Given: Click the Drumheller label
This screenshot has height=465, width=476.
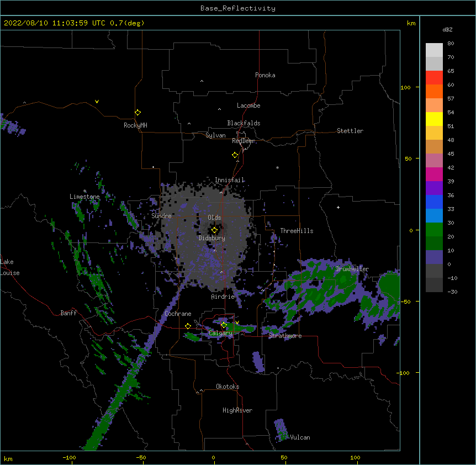Looking at the screenshot, I should pos(352,269).
